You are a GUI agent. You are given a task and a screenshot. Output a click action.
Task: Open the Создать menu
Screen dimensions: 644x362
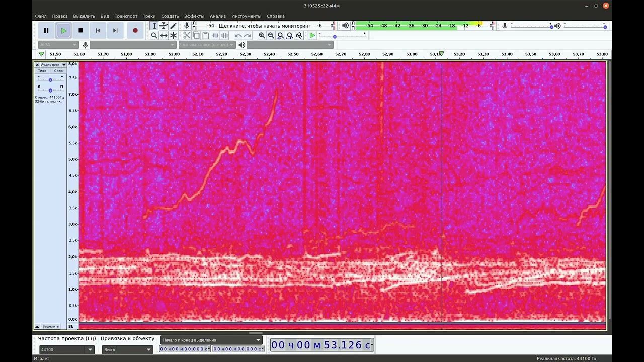(x=170, y=16)
